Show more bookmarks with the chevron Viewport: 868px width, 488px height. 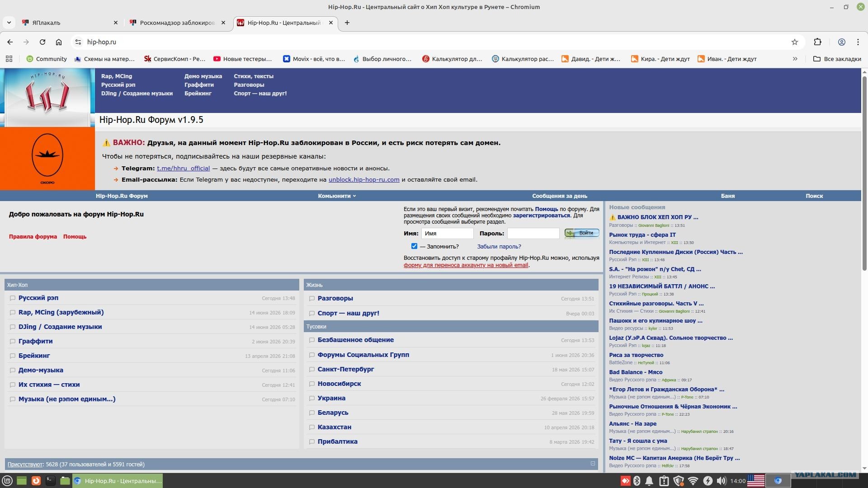pyautogui.click(x=795, y=59)
